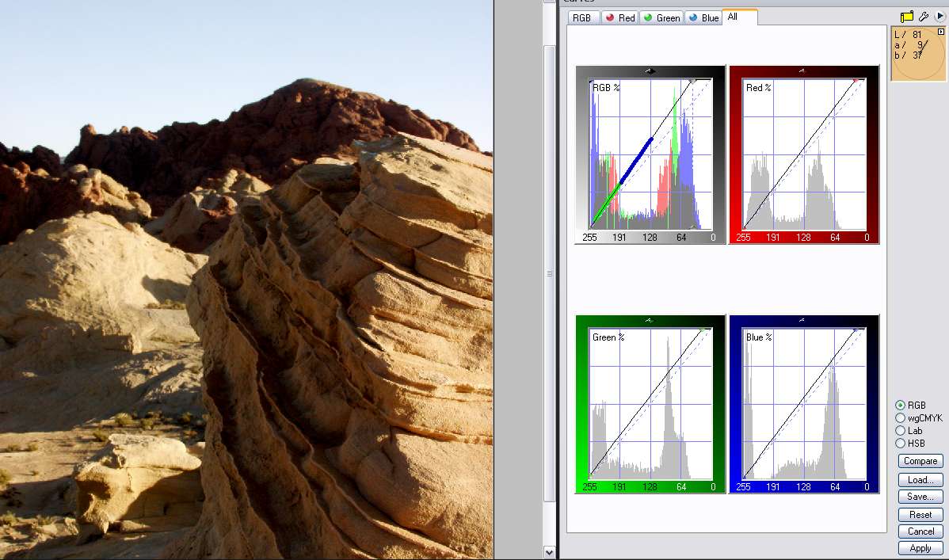This screenshot has width=949, height=560.
Task: Select the All tab
Action: click(739, 17)
